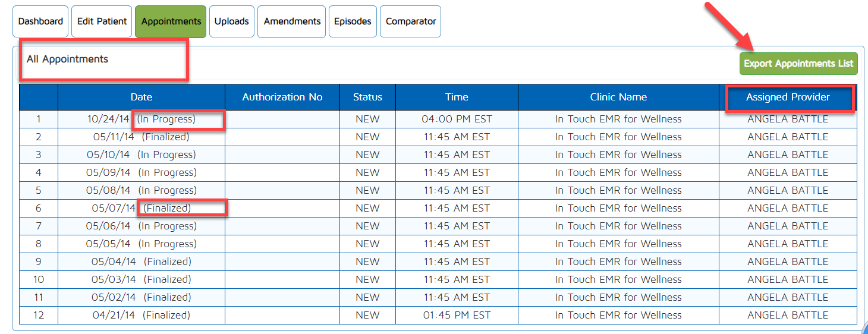Click the Authorization No column header

pyautogui.click(x=282, y=97)
